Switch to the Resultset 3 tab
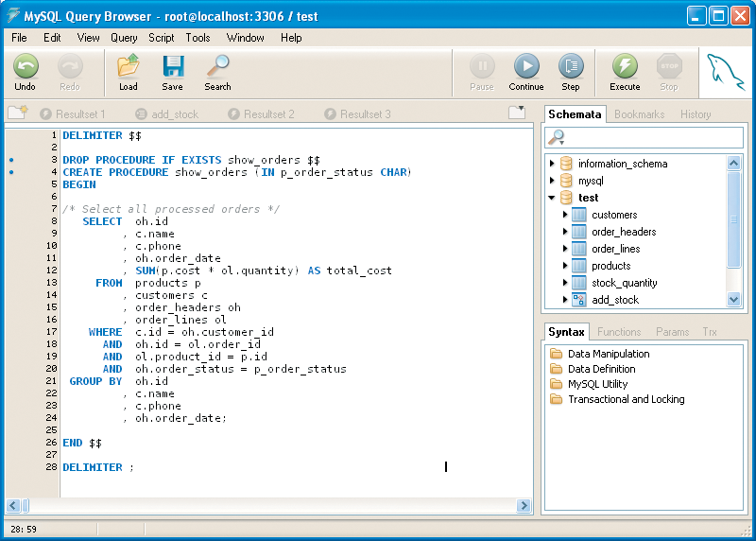 [x=358, y=113]
